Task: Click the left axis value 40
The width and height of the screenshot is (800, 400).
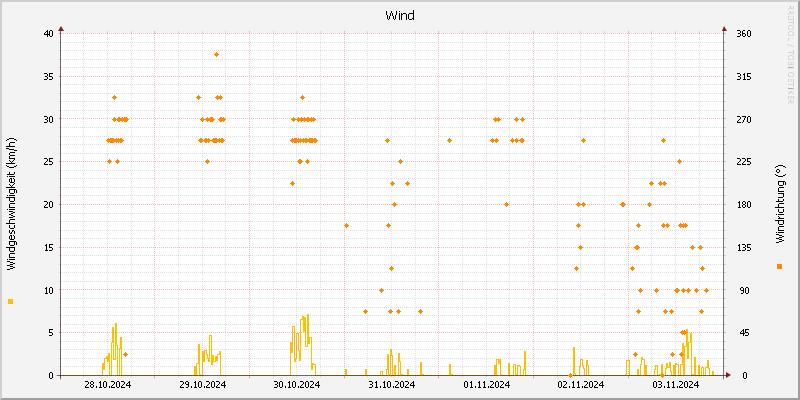Action: pos(48,34)
